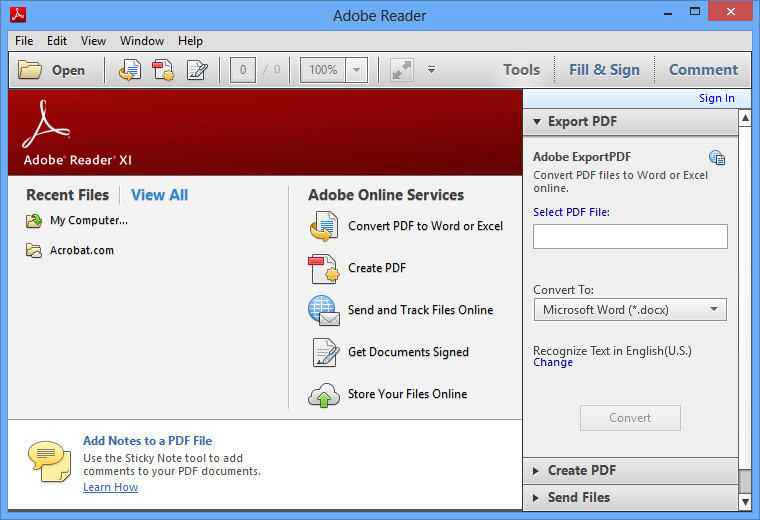Click the read mode expand arrows icon

[x=402, y=70]
